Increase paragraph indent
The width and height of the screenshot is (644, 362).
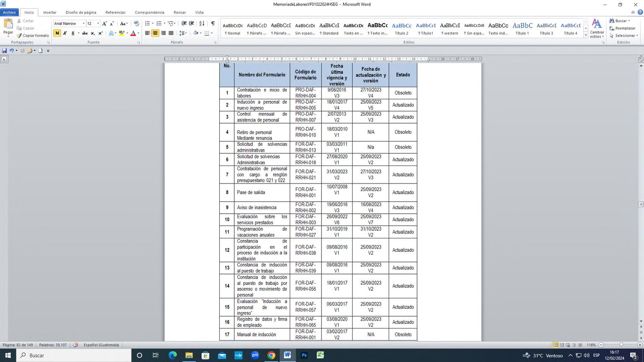click(x=192, y=23)
